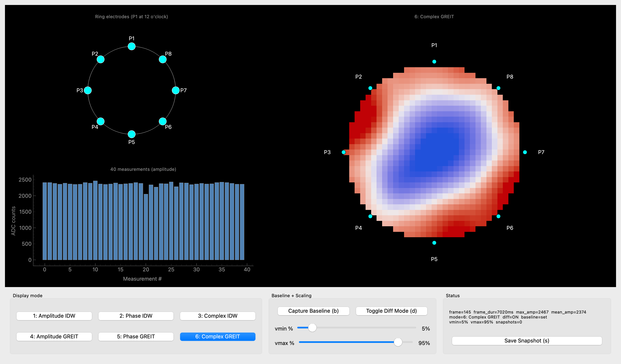Choose 3: Complex IDW mode
This screenshot has width=621, height=364.
[218, 316]
